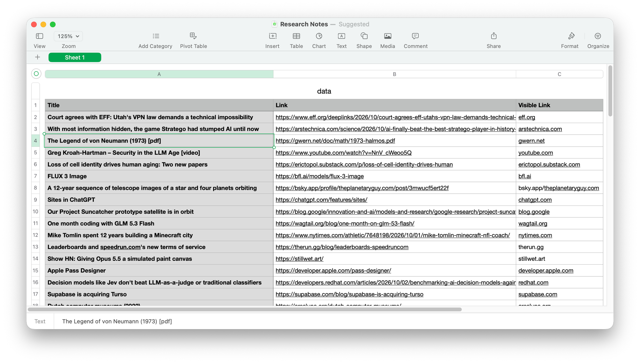Image resolution: width=640 pixels, height=364 pixels.
Task: Select the 'FLUX 3 Image' title cell
Action: coord(159,176)
